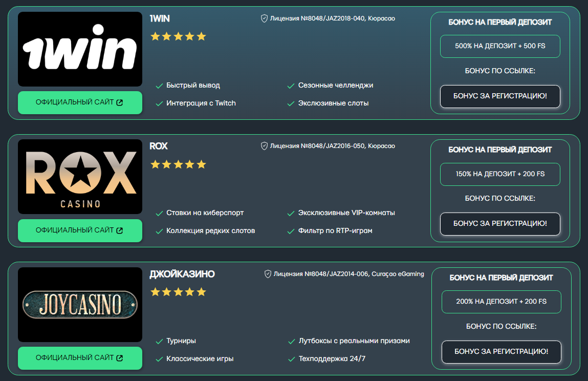Open the ROX "ОФИЦИАЛЬНЫЙ САЙТ" button
Image resolution: width=588 pixels, height=381 pixels.
point(80,230)
